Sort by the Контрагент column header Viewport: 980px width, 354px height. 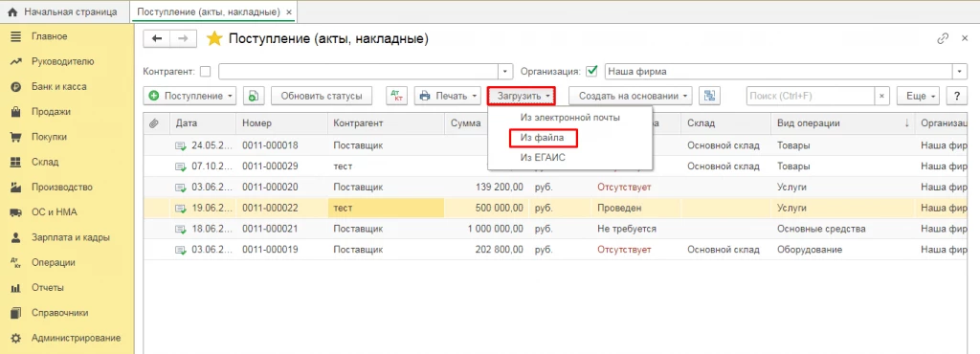click(x=386, y=123)
